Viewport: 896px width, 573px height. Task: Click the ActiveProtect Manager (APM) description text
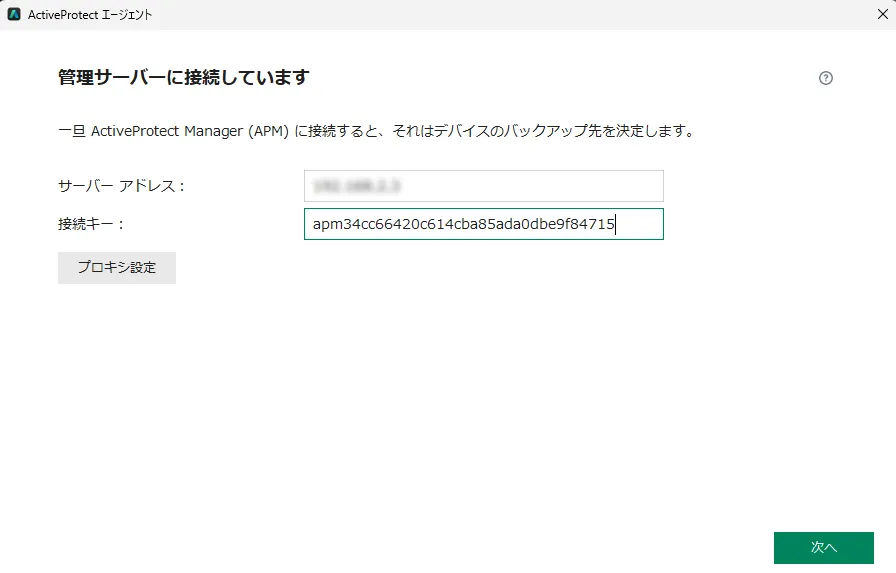tap(376, 131)
